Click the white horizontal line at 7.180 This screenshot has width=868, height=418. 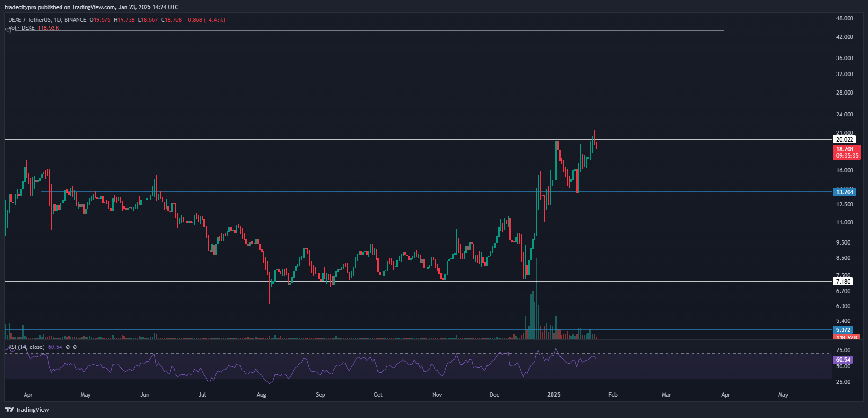(x=418, y=281)
